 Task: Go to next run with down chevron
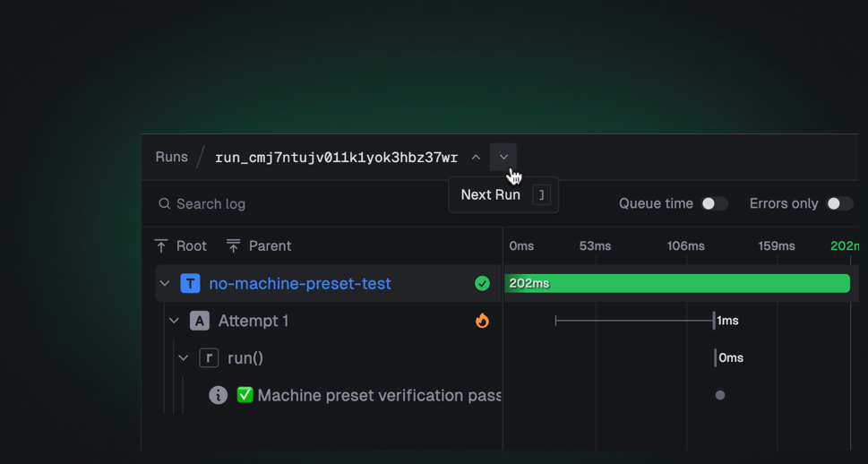click(x=503, y=158)
